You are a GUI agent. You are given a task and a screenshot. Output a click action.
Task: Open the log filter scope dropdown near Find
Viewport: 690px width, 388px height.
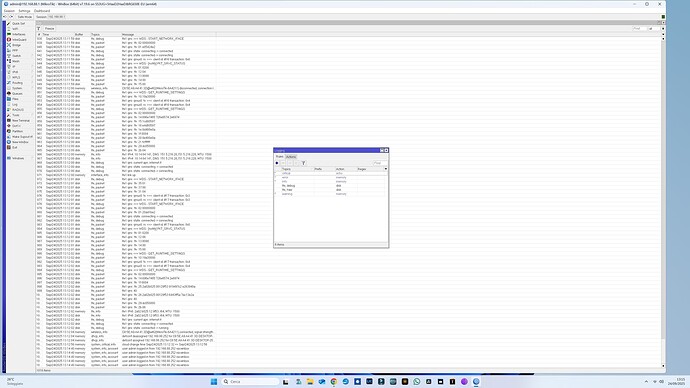(654, 29)
